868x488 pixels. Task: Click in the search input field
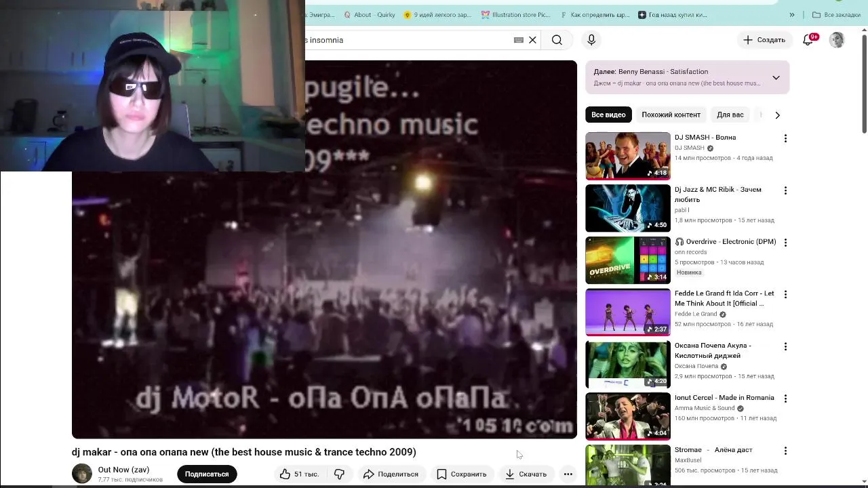click(x=407, y=40)
